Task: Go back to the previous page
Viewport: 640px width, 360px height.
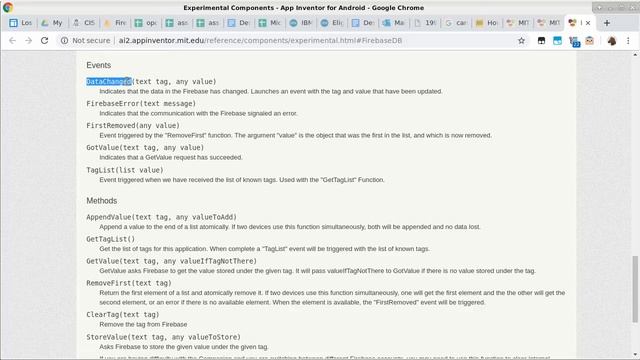Action: [12, 40]
